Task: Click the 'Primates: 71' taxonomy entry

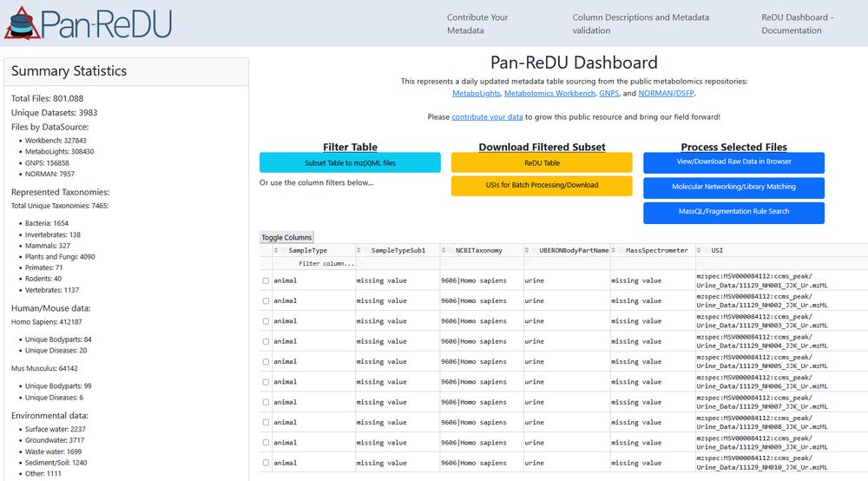Action: [x=43, y=268]
